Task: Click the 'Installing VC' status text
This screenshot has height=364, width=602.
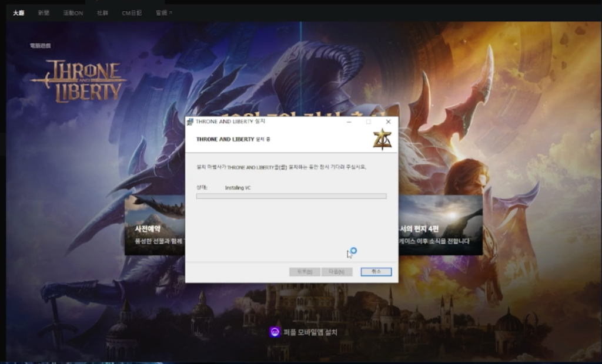Action: pos(238,187)
